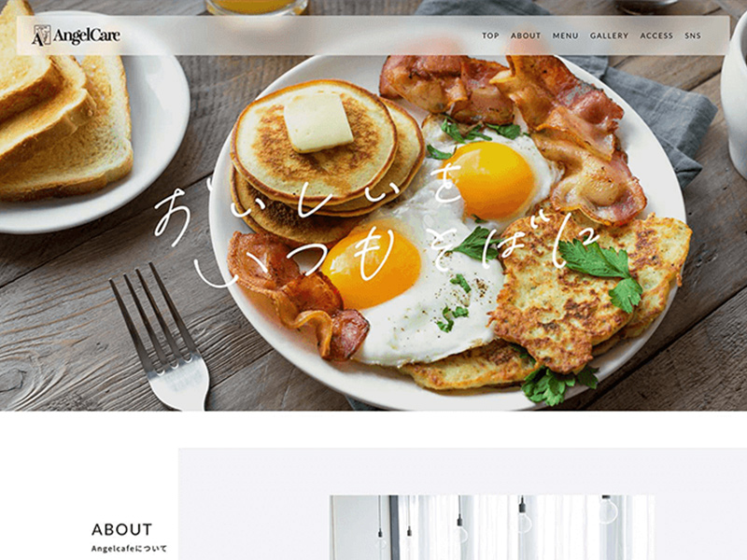Open the ABOUT navigation link
This screenshot has height=560, width=747.
(x=526, y=35)
